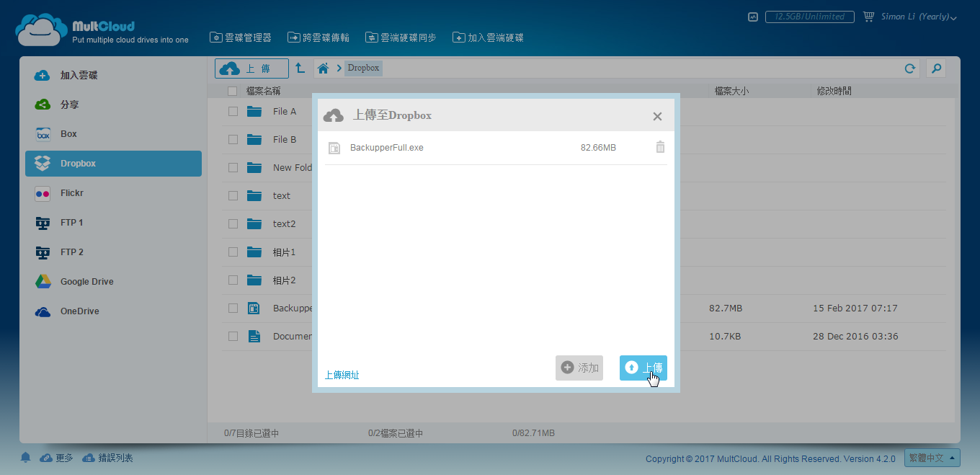This screenshot has width=980, height=475.
Task: Click the 相片1 folder icon
Action: (254, 252)
